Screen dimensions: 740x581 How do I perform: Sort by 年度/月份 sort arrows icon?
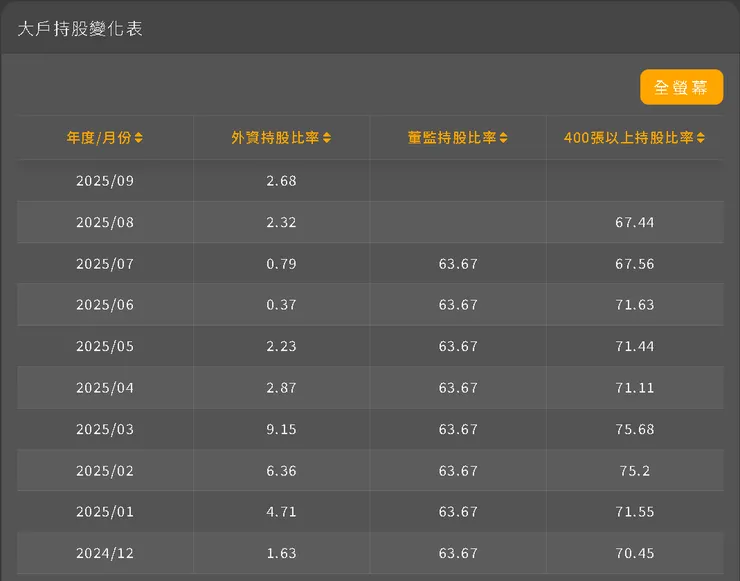(138, 138)
